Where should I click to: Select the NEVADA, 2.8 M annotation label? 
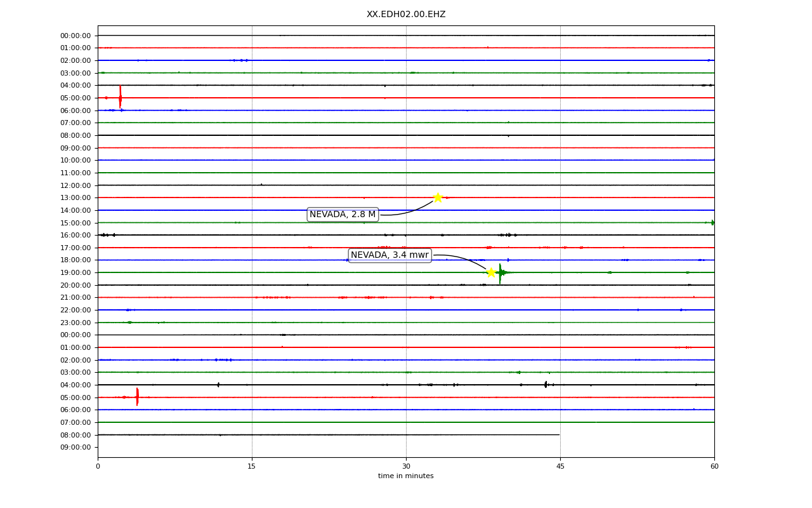click(343, 215)
